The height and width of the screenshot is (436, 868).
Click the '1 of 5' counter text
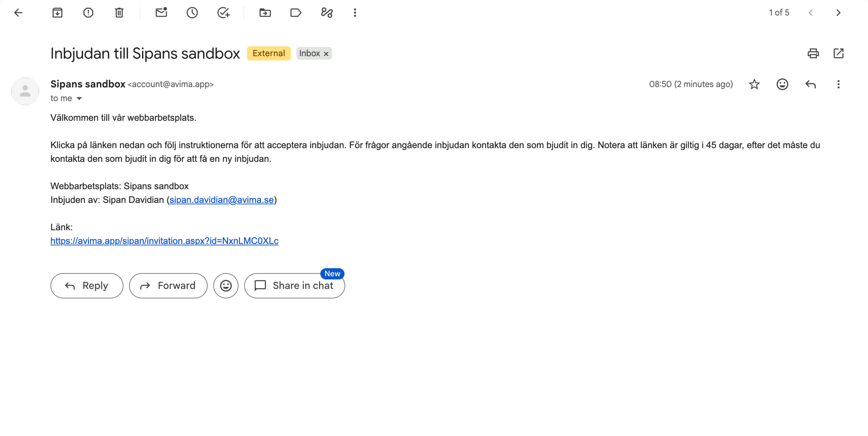point(779,13)
